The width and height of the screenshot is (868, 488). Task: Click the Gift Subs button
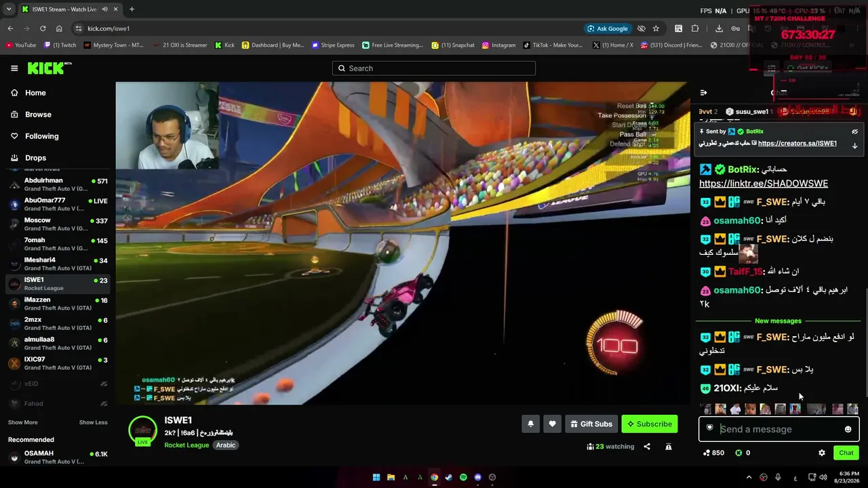591,424
